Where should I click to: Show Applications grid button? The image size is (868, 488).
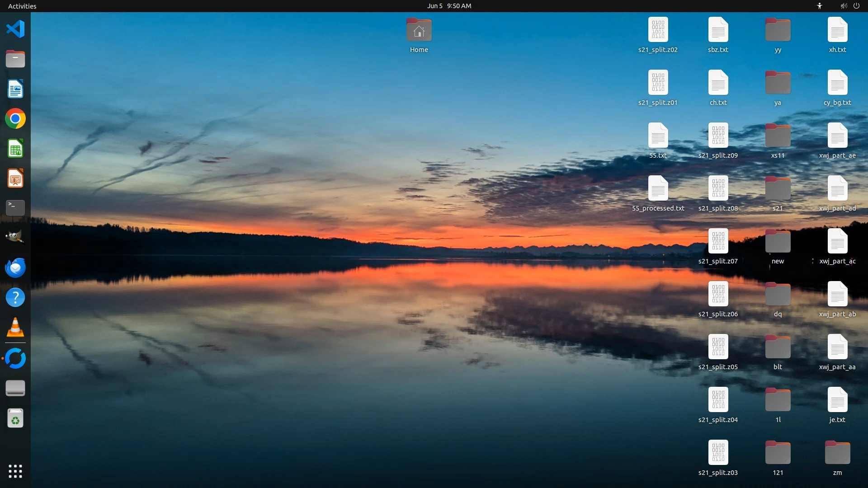pos(15,471)
